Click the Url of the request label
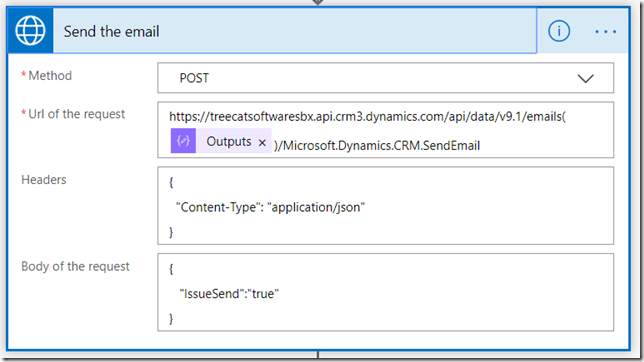The image size is (644, 362). 76,114
